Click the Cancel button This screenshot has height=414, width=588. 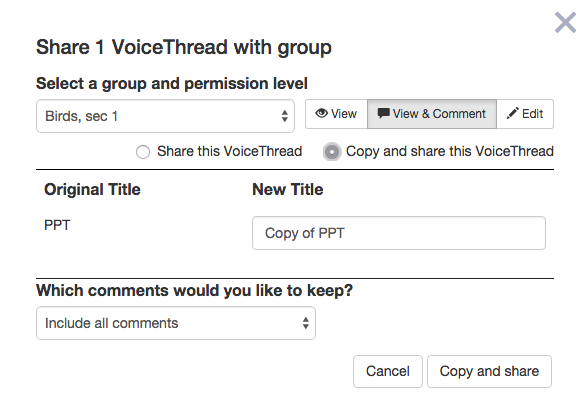388,371
